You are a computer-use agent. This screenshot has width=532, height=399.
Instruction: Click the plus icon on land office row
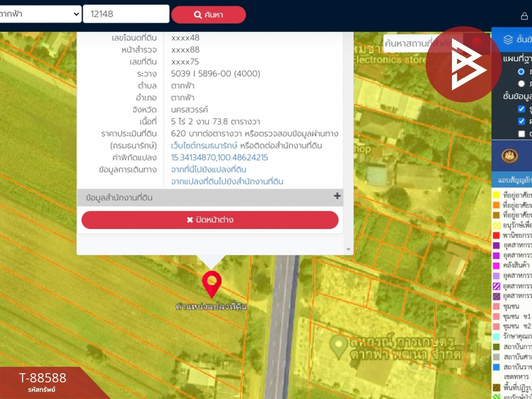[x=337, y=196]
